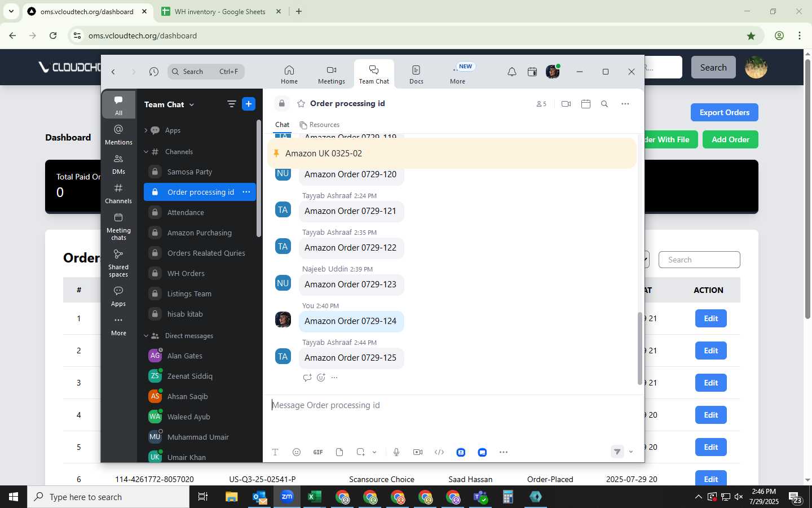Star the Order processing id channel
This screenshot has width=812, height=508.
pyautogui.click(x=301, y=103)
